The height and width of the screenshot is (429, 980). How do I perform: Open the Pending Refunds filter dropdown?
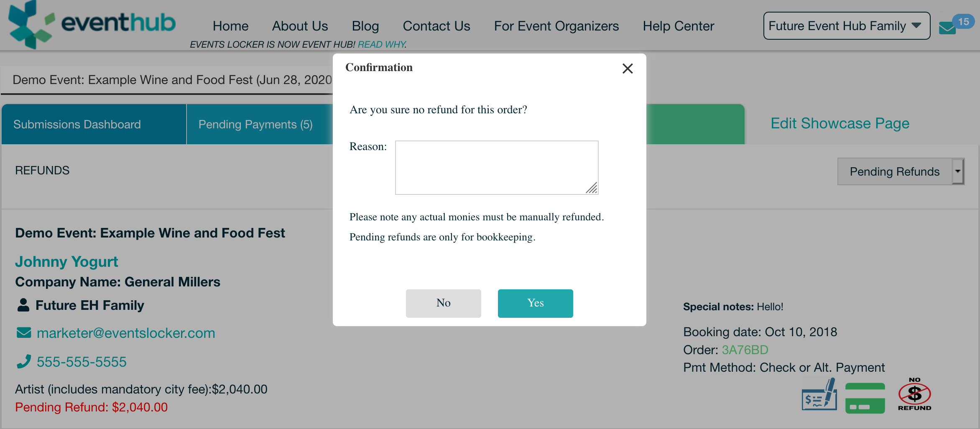(901, 171)
